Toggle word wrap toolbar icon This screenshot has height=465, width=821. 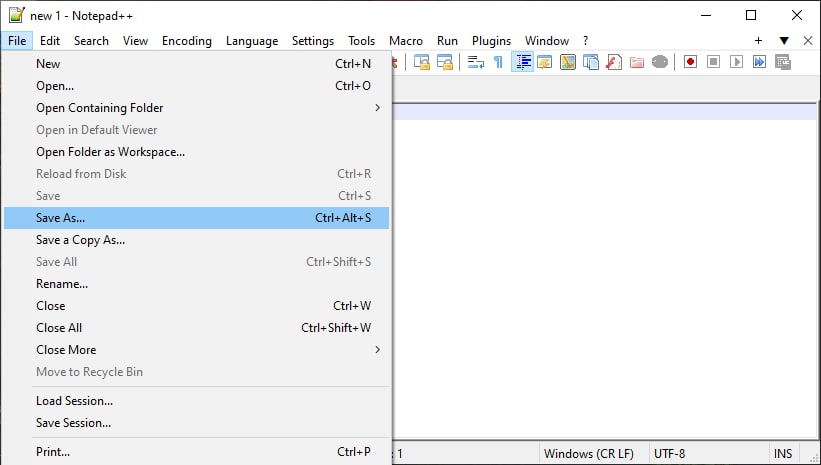click(x=475, y=62)
